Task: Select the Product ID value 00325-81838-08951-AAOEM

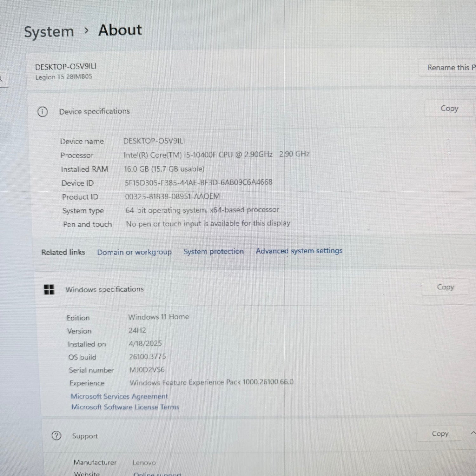Action: point(172,196)
